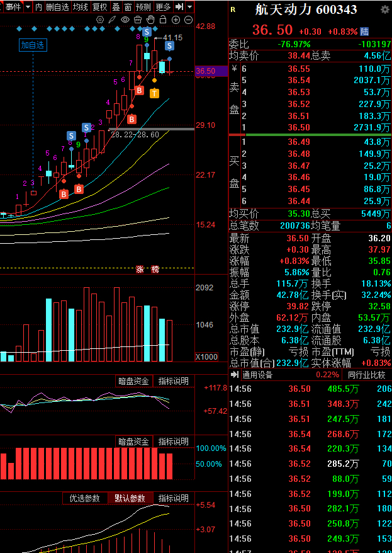Open the 通用设备 industry link
Image resolution: width=392 pixels, height=553 pixels.
(x=258, y=375)
